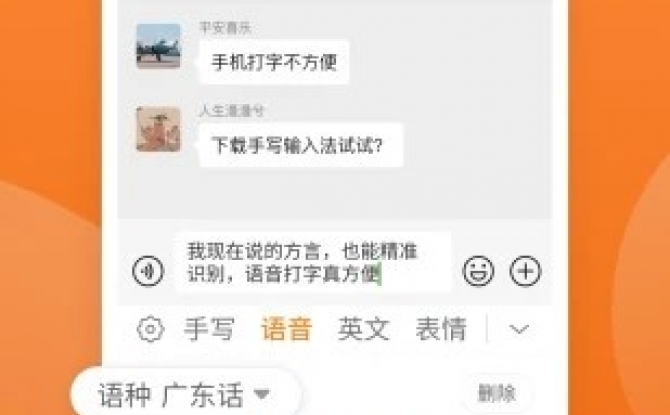The width and height of the screenshot is (670, 415).
Task: Tap the painting profile avatar
Action: (159, 129)
